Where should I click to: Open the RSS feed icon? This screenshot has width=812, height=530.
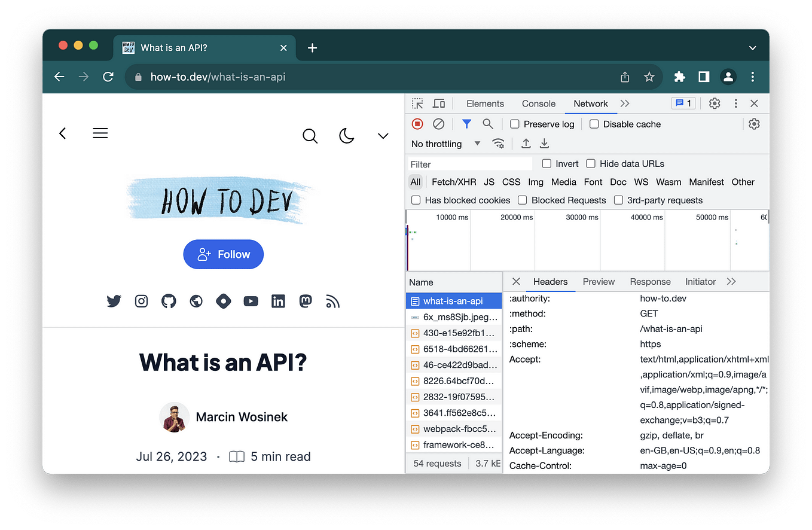tap(332, 301)
